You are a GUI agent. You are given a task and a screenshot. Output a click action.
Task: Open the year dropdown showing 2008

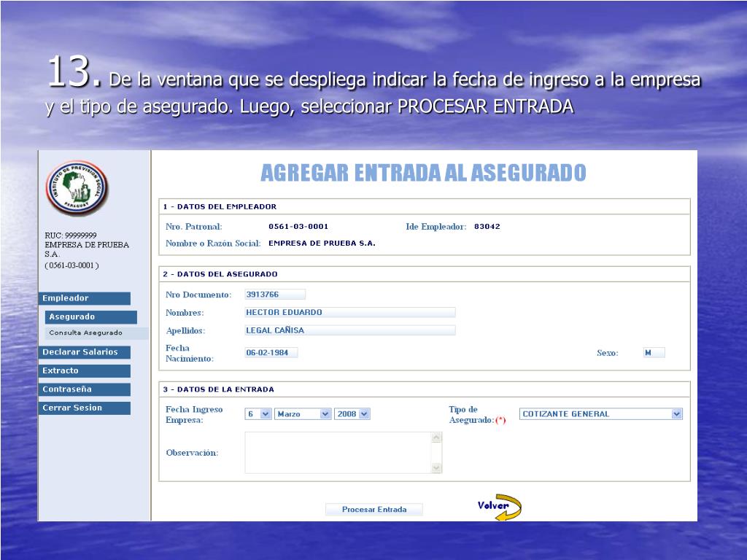(352, 414)
